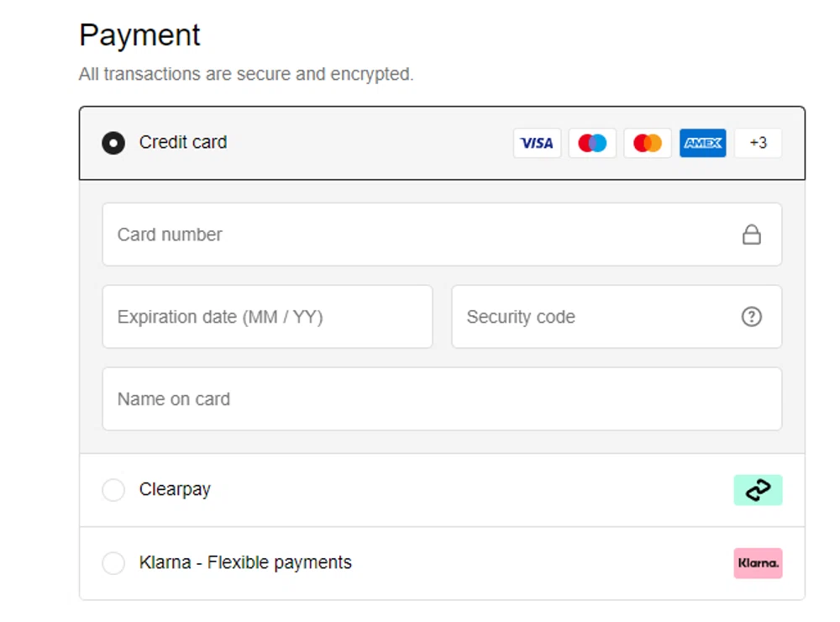Click the +3 additional card types badge
This screenshot has width=840, height=622.
758,143
